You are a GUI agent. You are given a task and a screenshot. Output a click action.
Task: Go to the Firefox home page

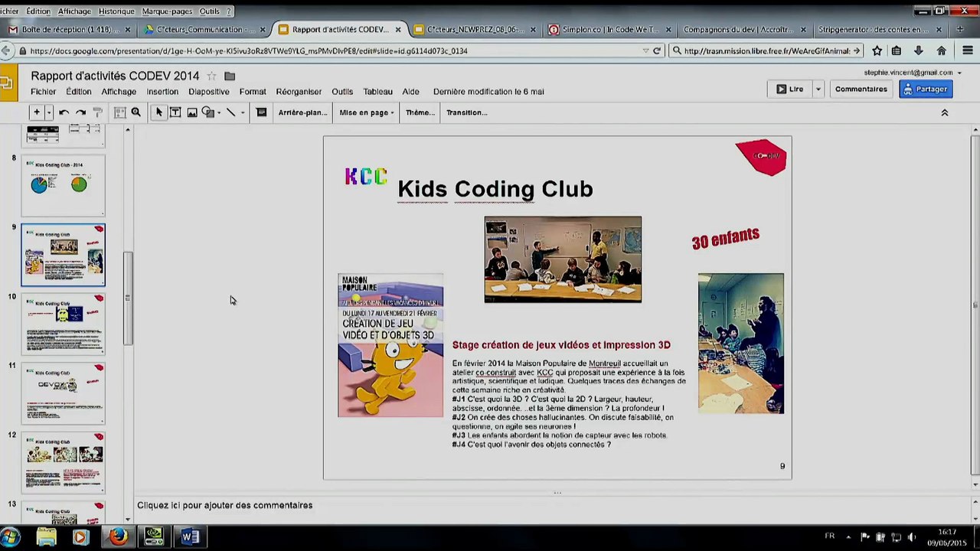pos(942,51)
